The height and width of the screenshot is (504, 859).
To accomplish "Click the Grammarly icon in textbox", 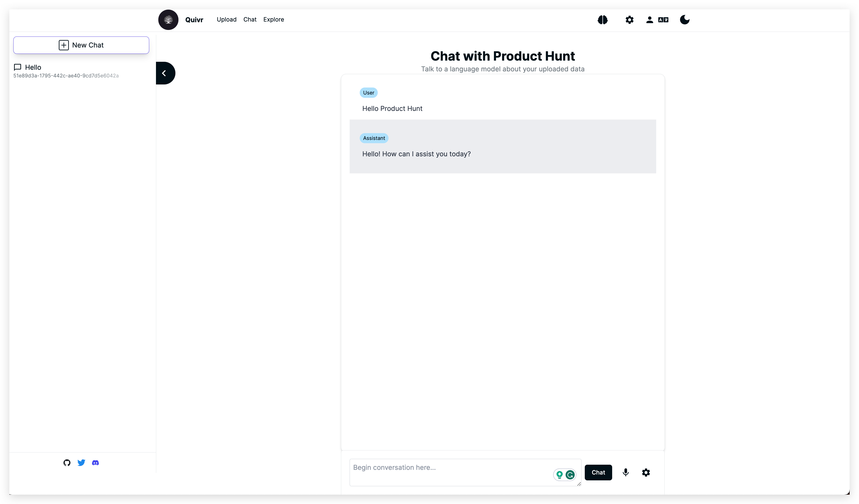I will pyautogui.click(x=570, y=474).
